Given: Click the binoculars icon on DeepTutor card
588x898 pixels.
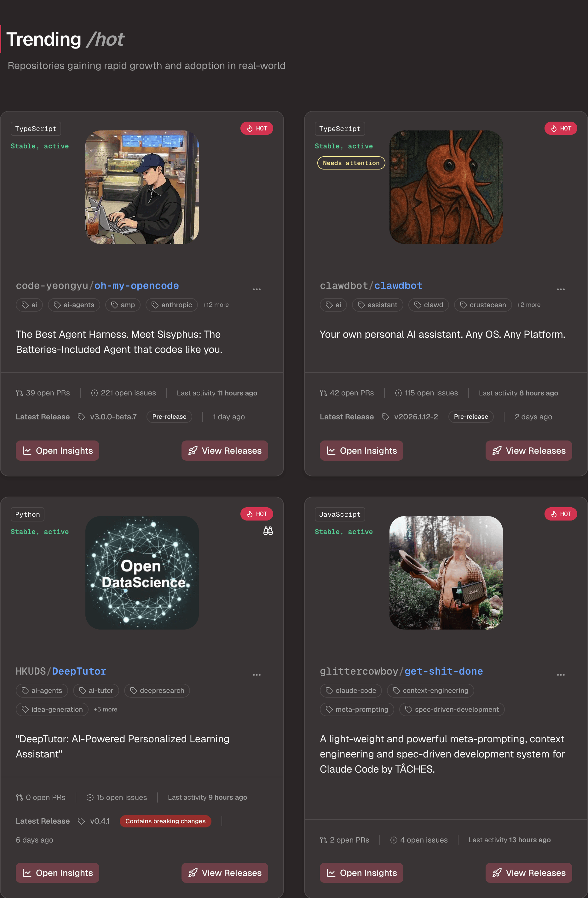Looking at the screenshot, I should coord(268,531).
